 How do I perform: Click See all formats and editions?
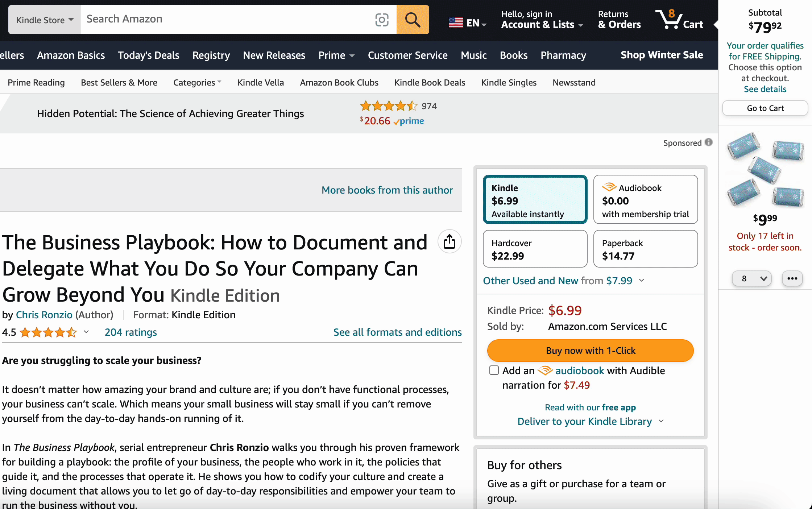[x=398, y=332]
